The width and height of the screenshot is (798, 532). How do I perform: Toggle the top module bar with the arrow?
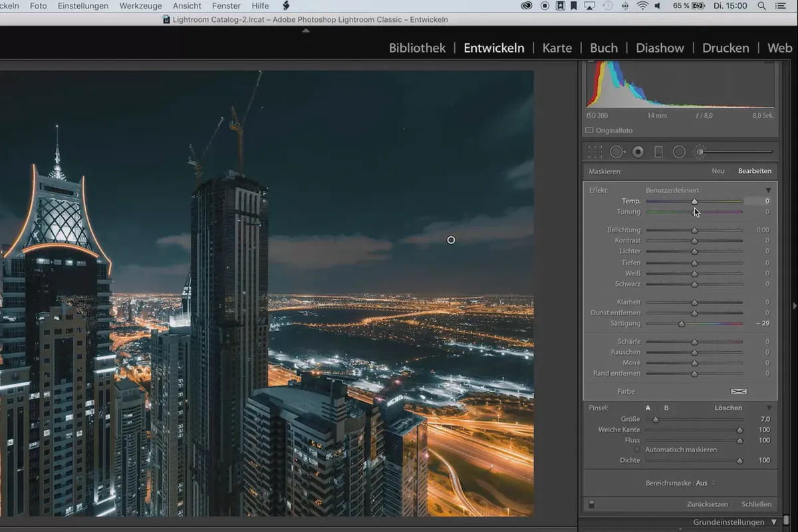[306, 31]
